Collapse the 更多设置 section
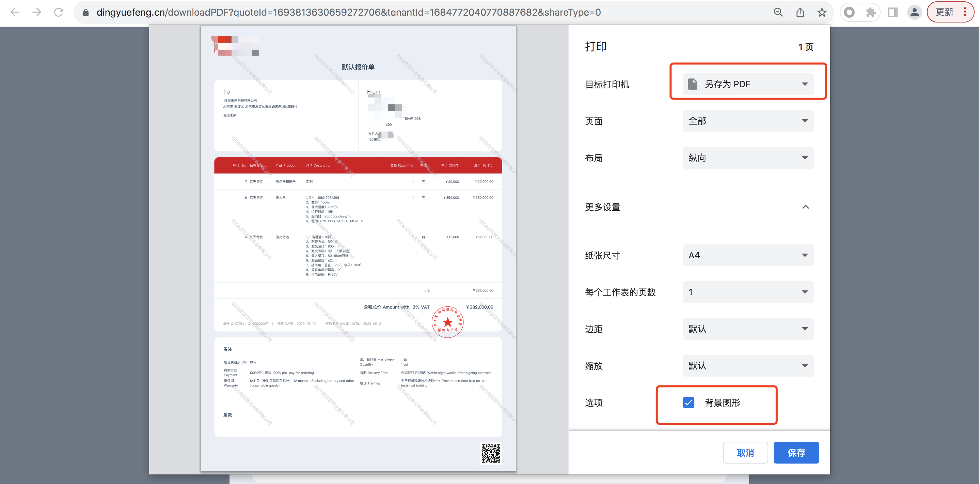Viewport: 980px width, 484px height. (x=805, y=207)
